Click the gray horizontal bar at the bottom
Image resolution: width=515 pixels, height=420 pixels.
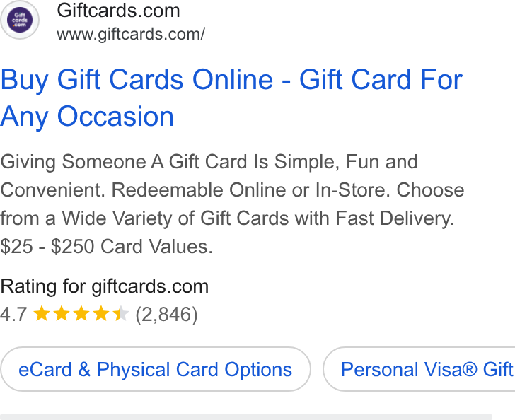click(246, 417)
